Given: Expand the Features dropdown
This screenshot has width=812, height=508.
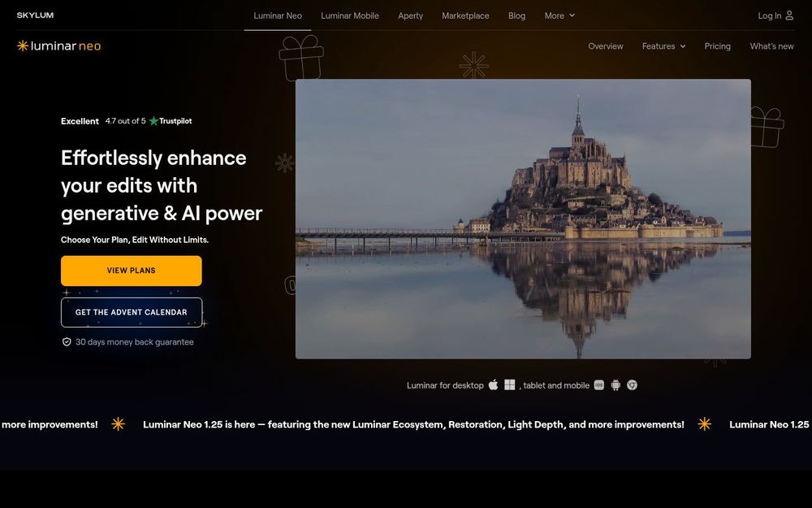Looking at the screenshot, I should coord(663,46).
